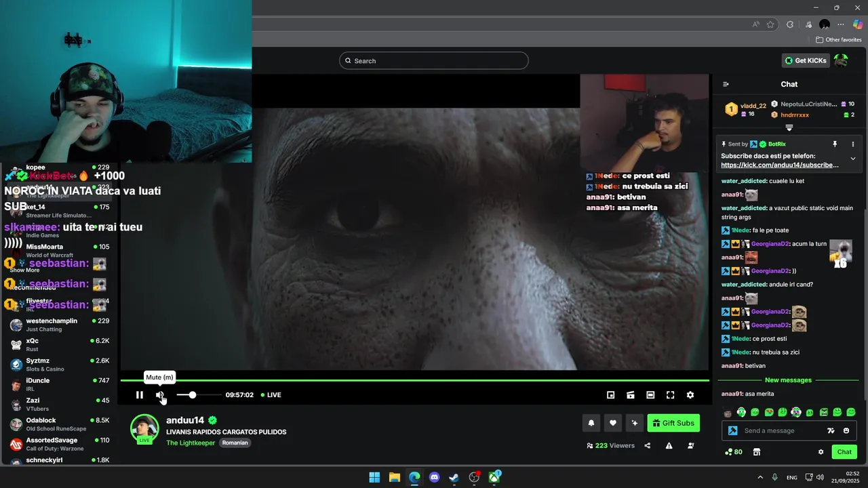Viewport: 868px width, 488px height.
Task: Open Windows Start menu
Action: (x=374, y=477)
